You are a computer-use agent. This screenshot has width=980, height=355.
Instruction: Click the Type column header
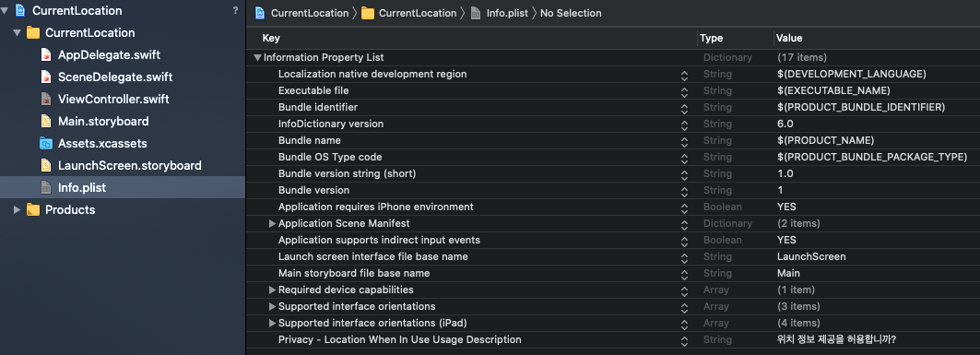[711, 38]
